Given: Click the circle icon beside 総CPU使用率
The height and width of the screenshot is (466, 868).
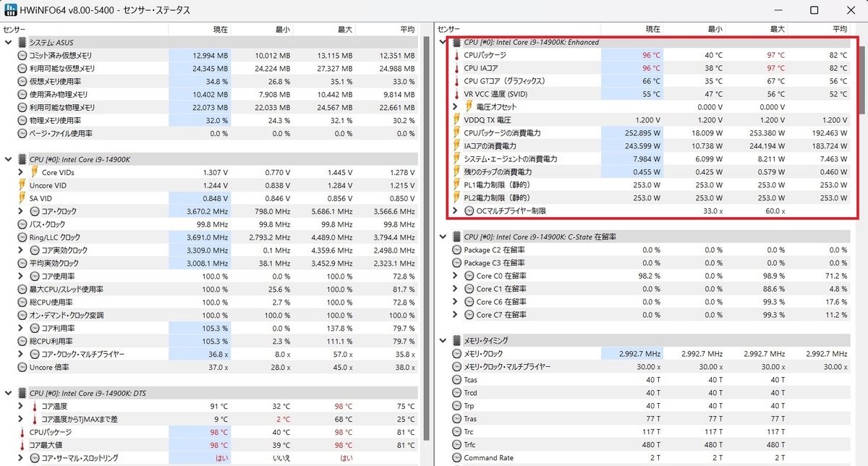Looking at the screenshot, I should [x=22, y=302].
